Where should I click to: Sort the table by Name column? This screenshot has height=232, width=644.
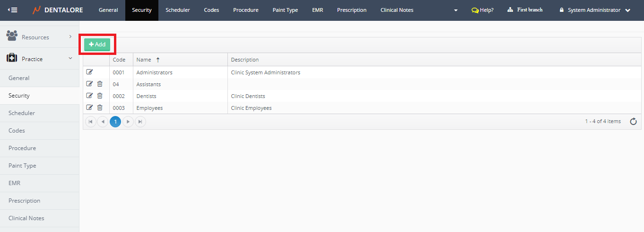point(144,60)
